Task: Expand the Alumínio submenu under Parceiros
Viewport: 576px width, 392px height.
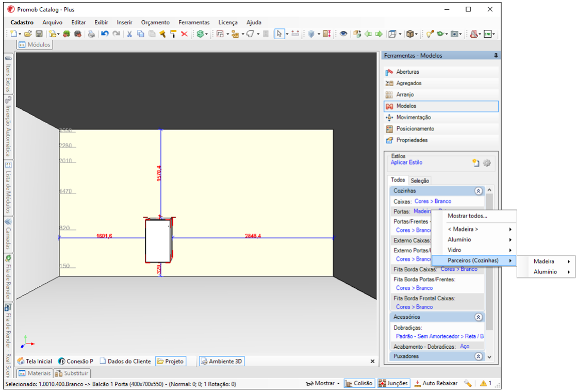Action: tap(546, 272)
